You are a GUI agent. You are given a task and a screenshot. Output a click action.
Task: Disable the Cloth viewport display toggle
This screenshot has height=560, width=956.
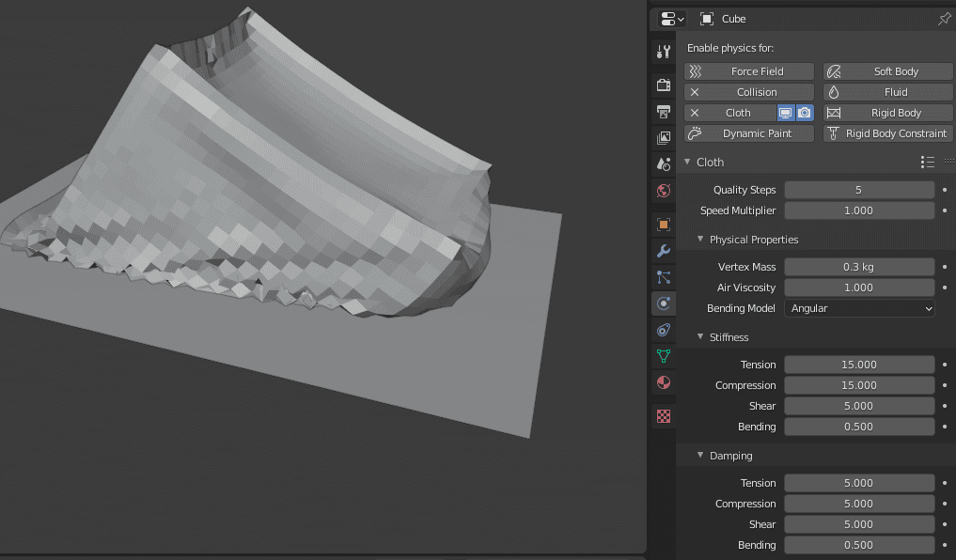point(784,112)
